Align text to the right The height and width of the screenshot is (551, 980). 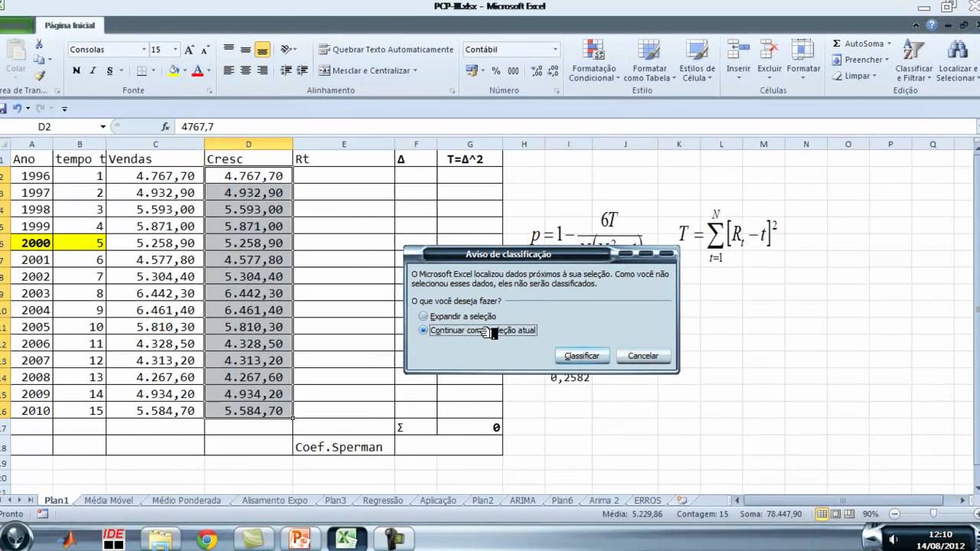pyautogui.click(x=263, y=70)
